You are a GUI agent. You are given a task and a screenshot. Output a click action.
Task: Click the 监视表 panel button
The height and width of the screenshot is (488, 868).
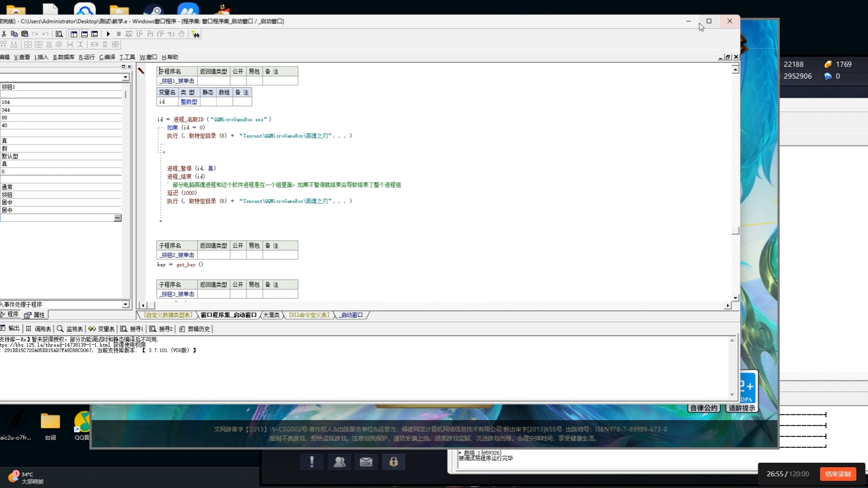(x=70, y=329)
